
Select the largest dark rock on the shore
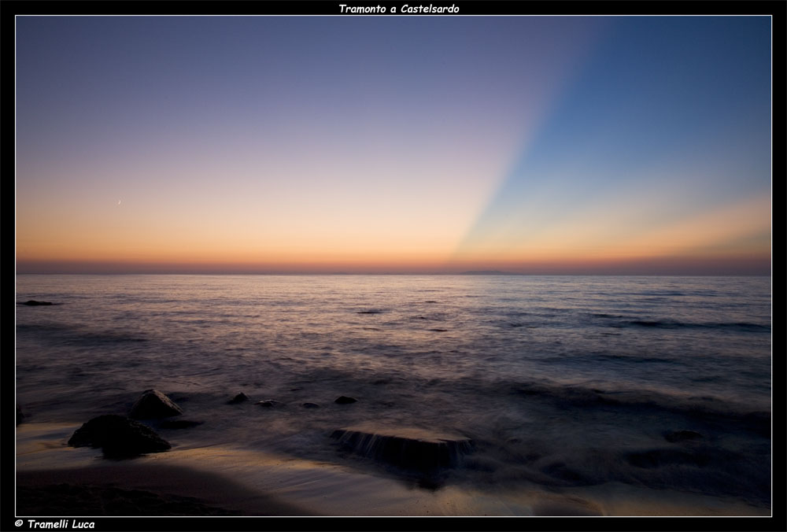118,435
